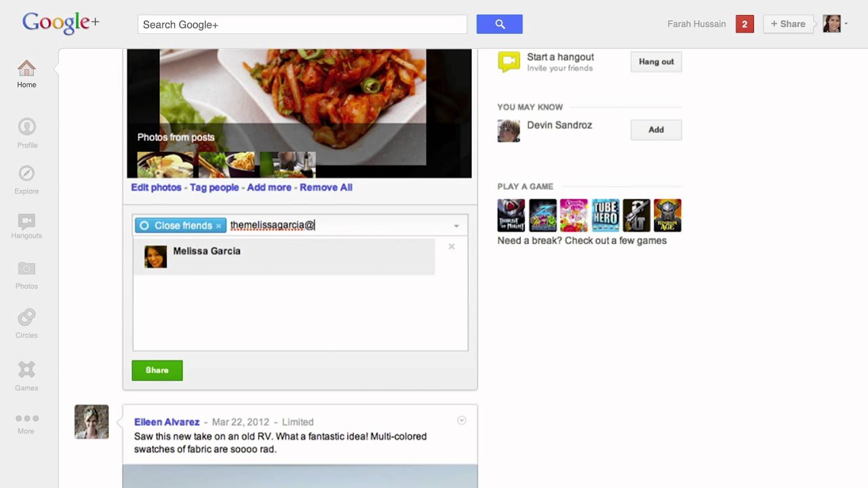Image resolution: width=868 pixels, height=488 pixels.
Task: Open the account menu arrow beside avatar
Action: (846, 24)
